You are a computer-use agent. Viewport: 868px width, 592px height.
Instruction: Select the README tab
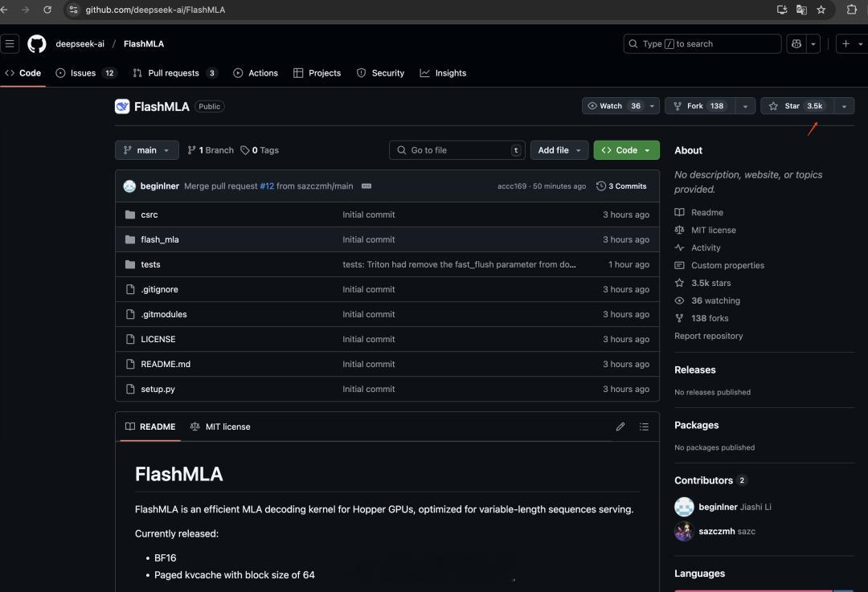[150, 427]
